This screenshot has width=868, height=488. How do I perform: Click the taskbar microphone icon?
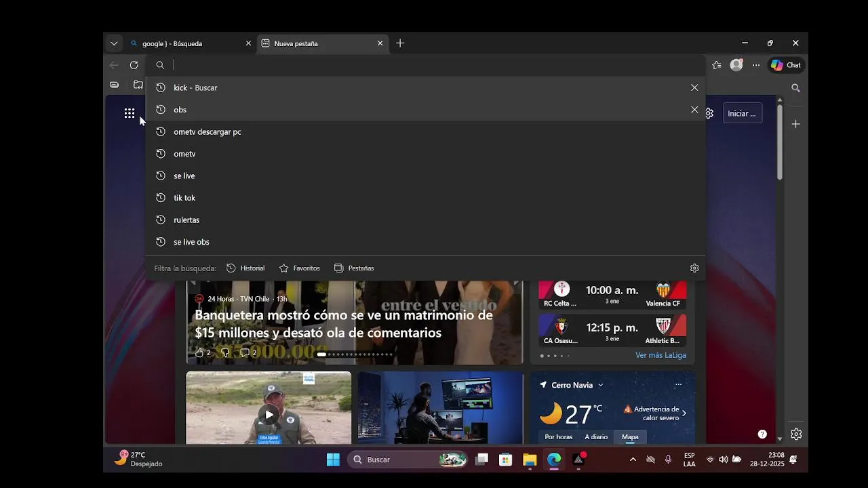(x=669, y=460)
